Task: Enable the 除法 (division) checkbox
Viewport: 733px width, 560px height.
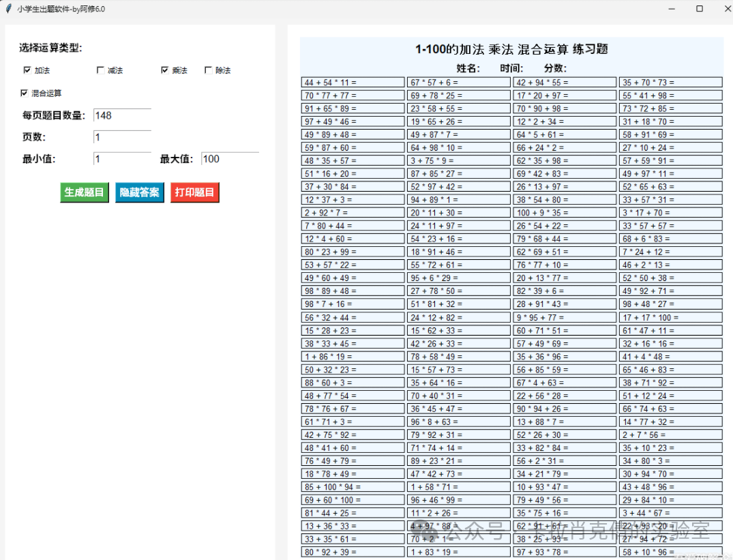Action: click(208, 70)
